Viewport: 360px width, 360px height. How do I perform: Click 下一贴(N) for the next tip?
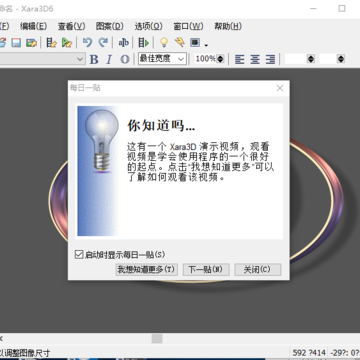click(x=206, y=269)
